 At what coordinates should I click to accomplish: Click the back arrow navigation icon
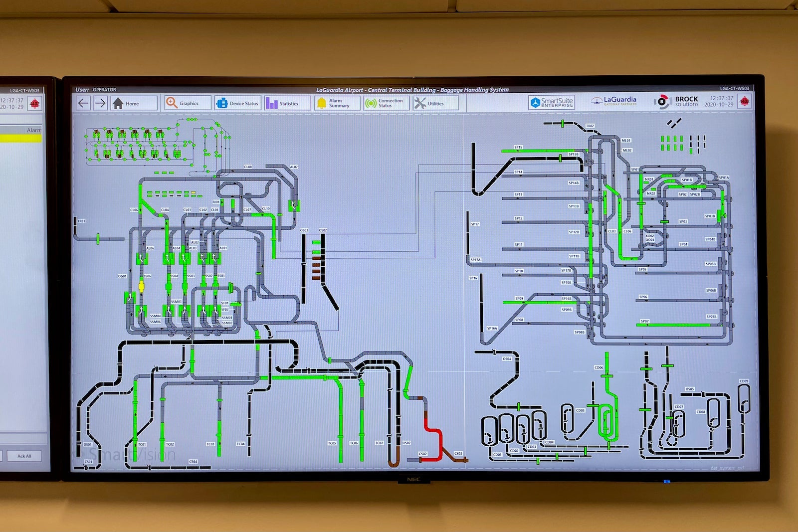point(84,103)
